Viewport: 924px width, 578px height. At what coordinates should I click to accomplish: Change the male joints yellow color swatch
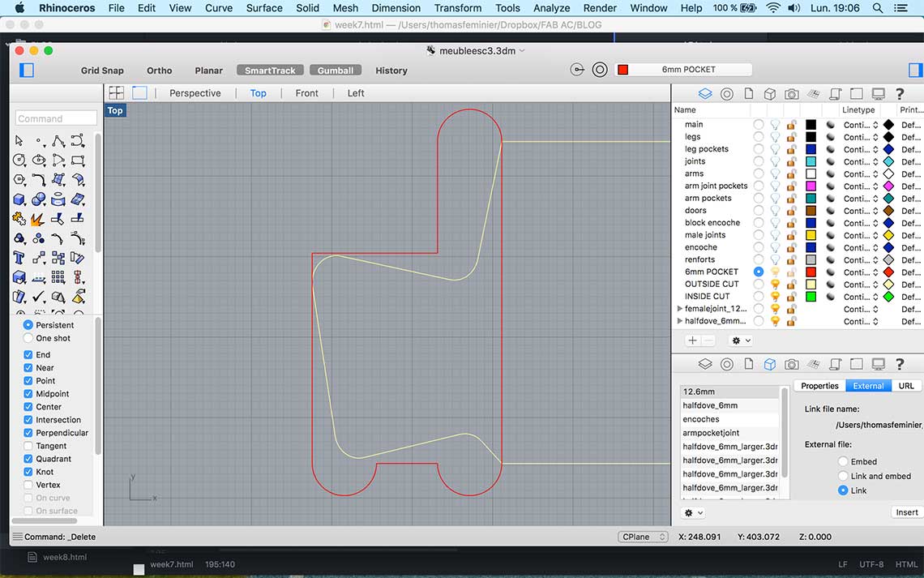coord(811,235)
